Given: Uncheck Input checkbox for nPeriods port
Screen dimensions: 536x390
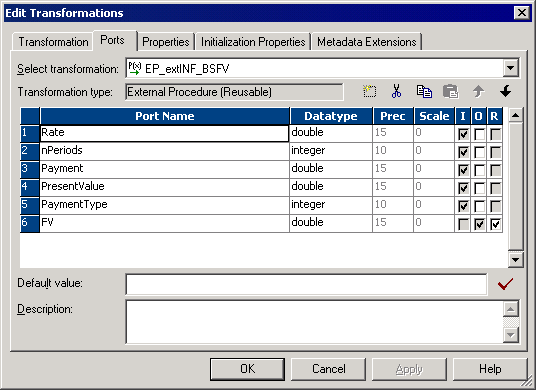Looking at the screenshot, I should (463, 152).
